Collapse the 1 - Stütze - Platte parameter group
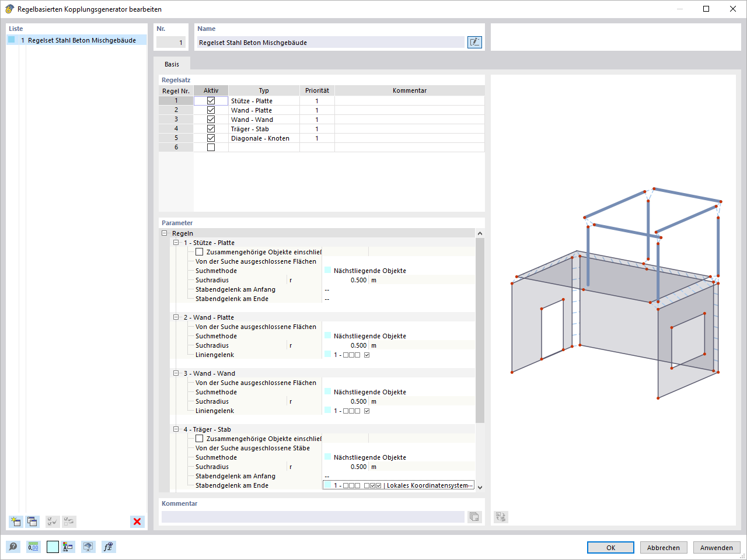Screen dimensions: 747x560 [176, 243]
